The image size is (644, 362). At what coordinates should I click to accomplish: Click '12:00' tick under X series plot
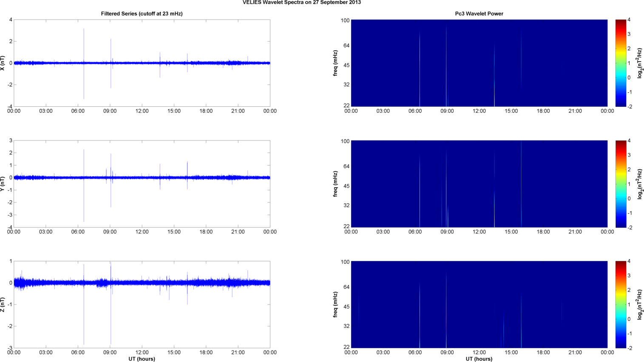[x=142, y=111]
